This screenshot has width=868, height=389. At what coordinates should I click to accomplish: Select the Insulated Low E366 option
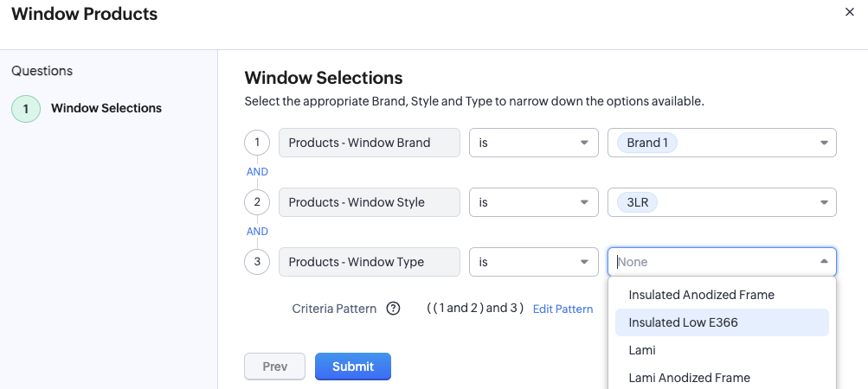coord(683,322)
